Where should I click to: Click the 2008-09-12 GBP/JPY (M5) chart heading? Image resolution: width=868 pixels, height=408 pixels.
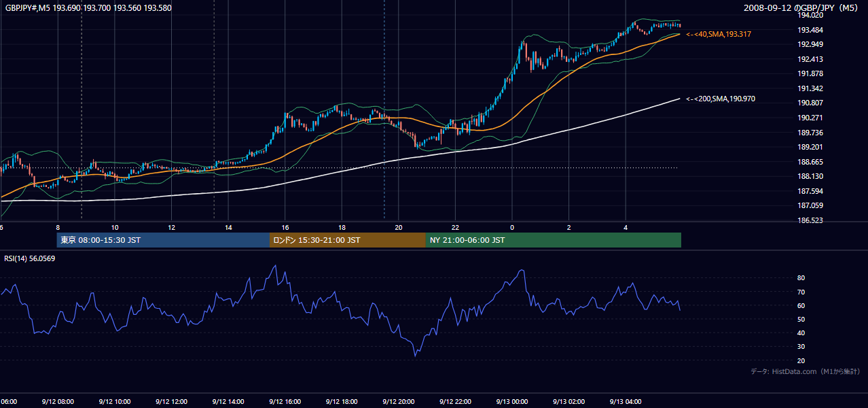801,8
